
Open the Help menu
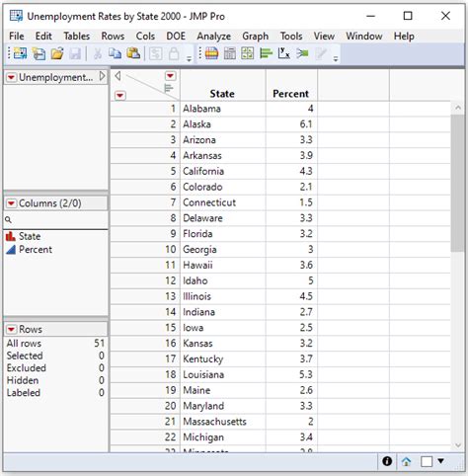click(404, 36)
